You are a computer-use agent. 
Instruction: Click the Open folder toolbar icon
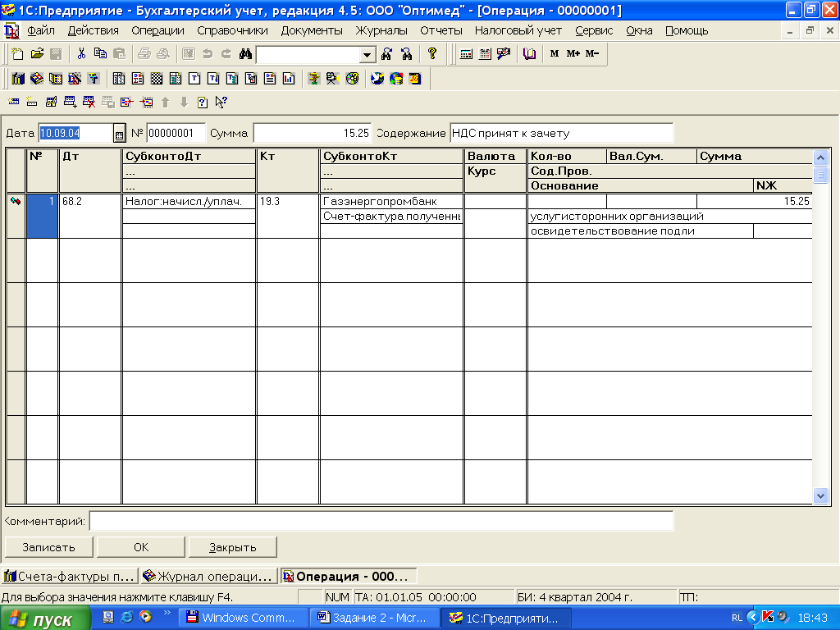[x=36, y=54]
